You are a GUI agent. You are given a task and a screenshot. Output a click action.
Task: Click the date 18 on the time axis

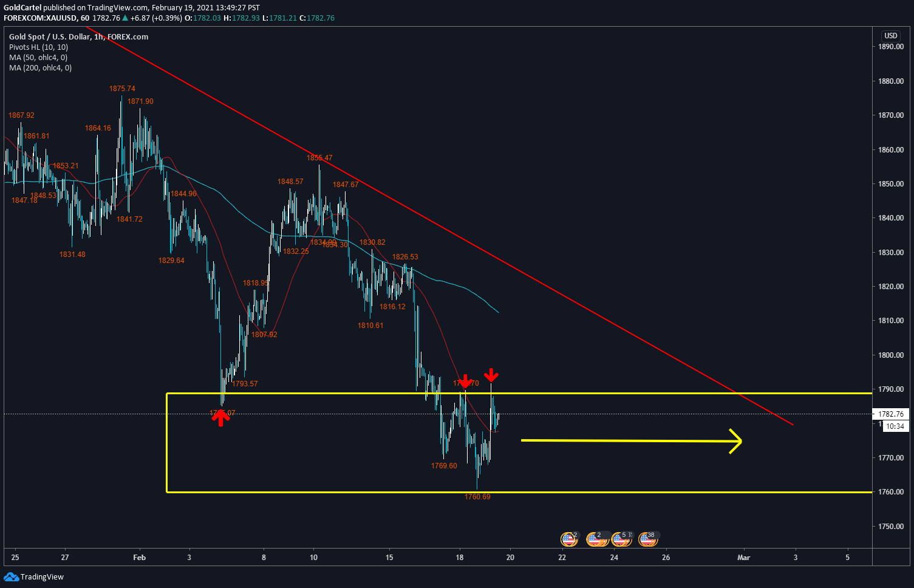coord(460,558)
